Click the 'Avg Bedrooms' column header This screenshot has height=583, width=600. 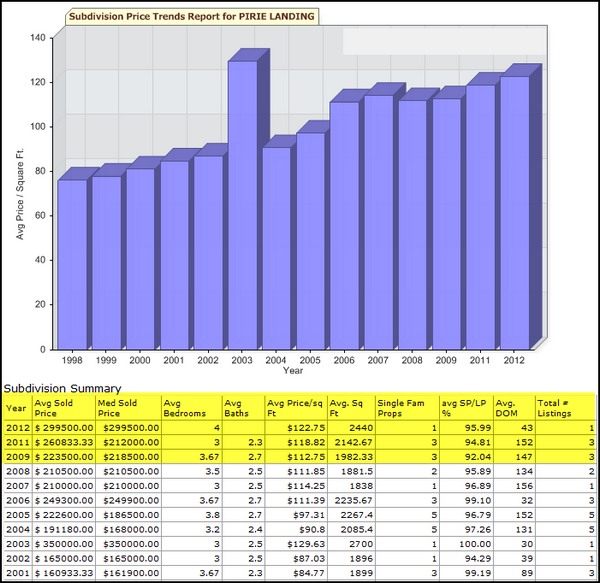184,408
